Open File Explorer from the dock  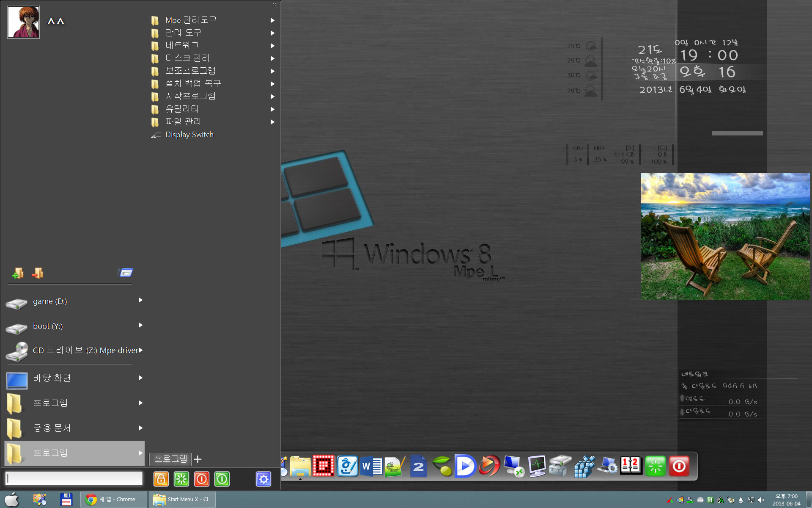click(300, 467)
